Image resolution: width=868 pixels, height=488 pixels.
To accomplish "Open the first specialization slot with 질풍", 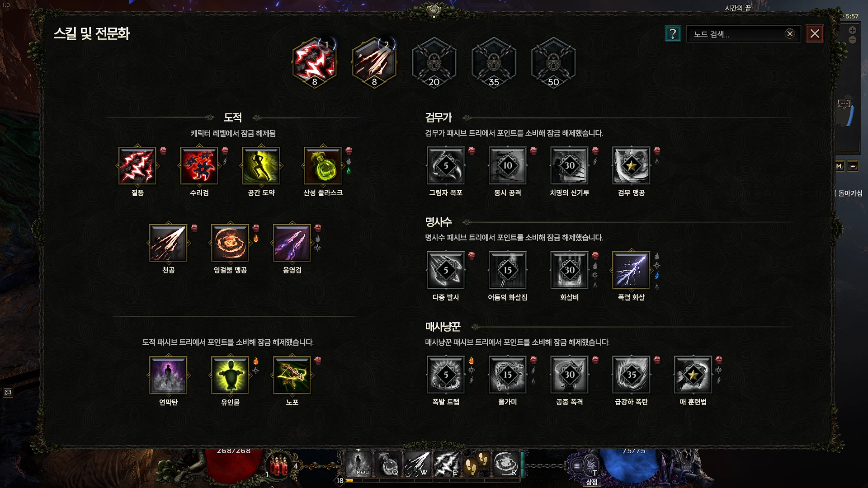I will point(315,62).
